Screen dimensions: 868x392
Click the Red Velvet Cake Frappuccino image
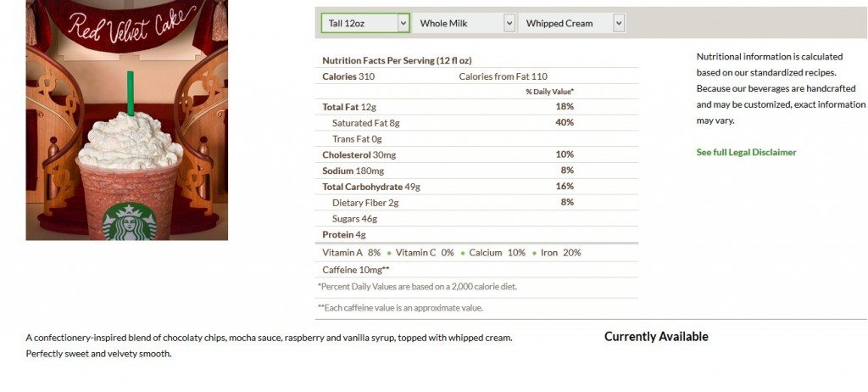tap(127, 120)
